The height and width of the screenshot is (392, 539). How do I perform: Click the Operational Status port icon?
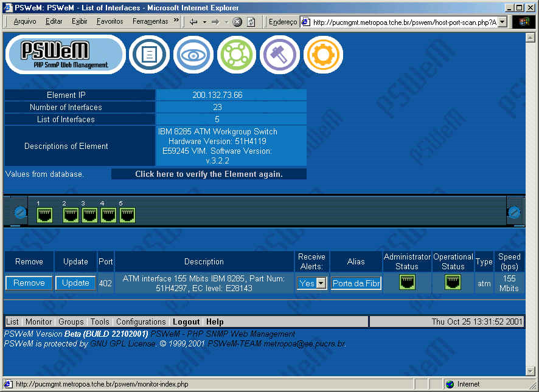[453, 283]
